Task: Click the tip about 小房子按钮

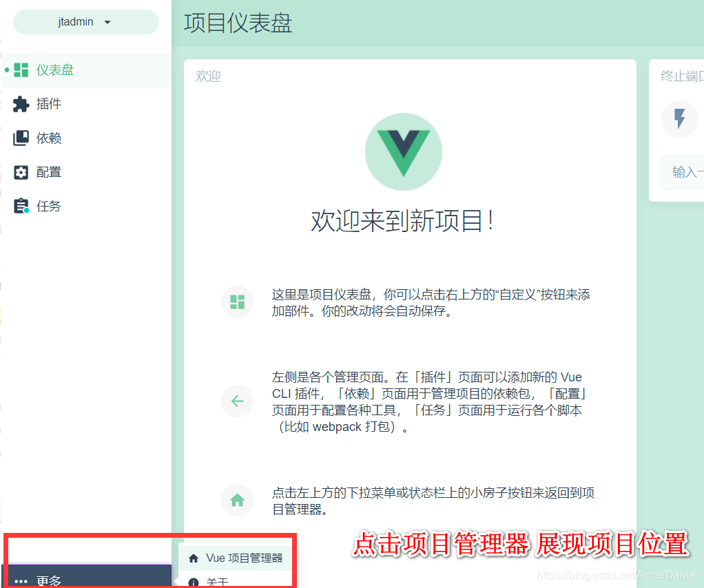Action: (433, 501)
